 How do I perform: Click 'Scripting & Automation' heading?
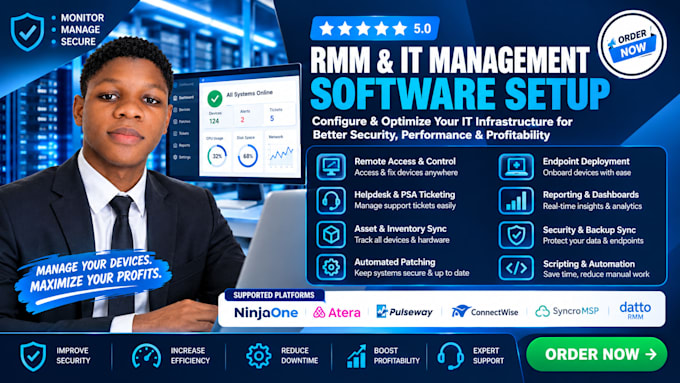click(x=589, y=264)
